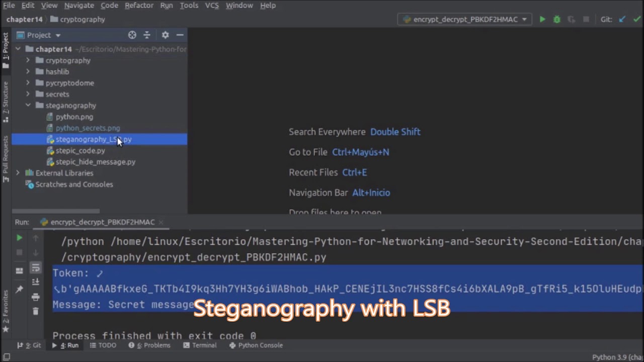Print the console output with the printer icon
644x362 pixels.
[x=35, y=297]
